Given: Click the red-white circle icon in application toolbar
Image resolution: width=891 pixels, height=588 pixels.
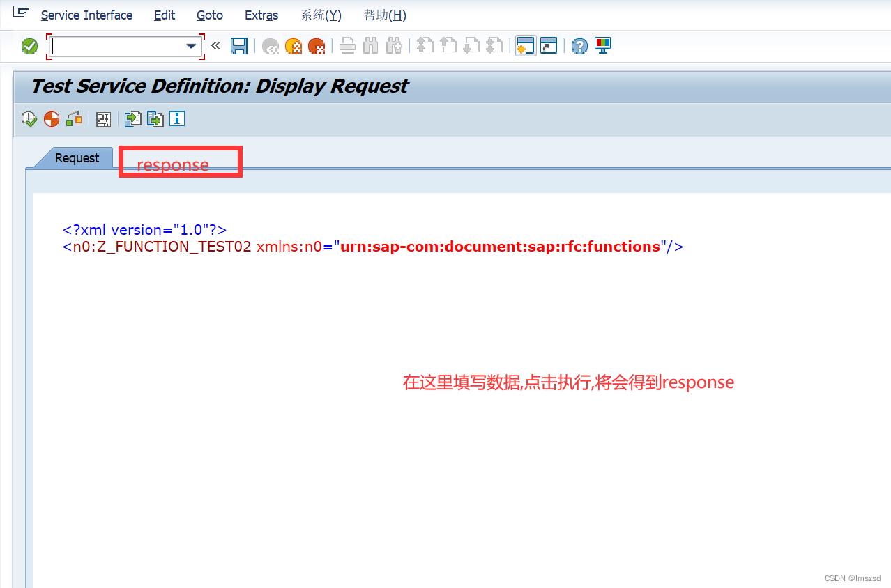Looking at the screenshot, I should tap(52, 119).
